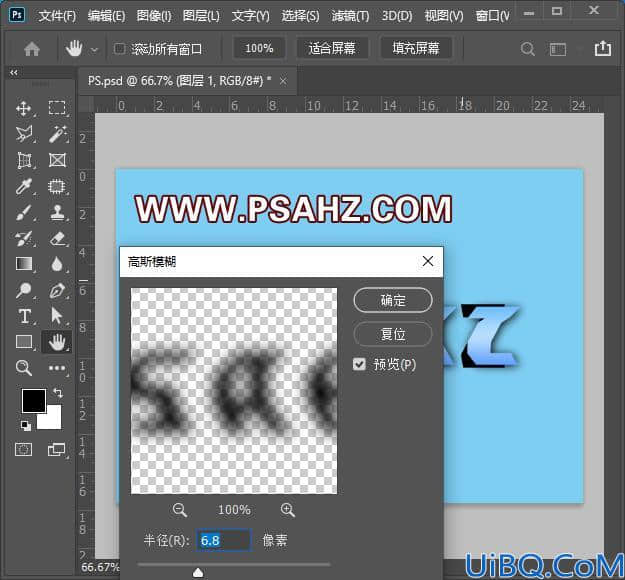Swap foreground and background colors
The width and height of the screenshot is (625, 580).
(58, 393)
